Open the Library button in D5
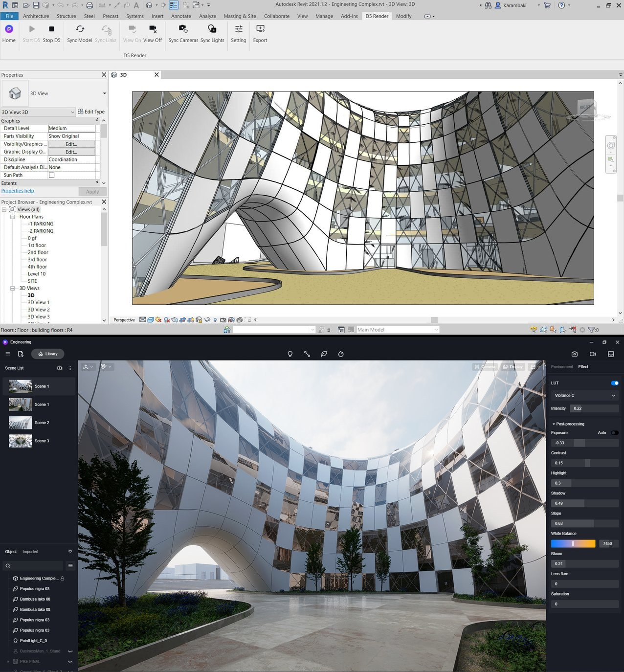The height and width of the screenshot is (672, 624). click(48, 354)
